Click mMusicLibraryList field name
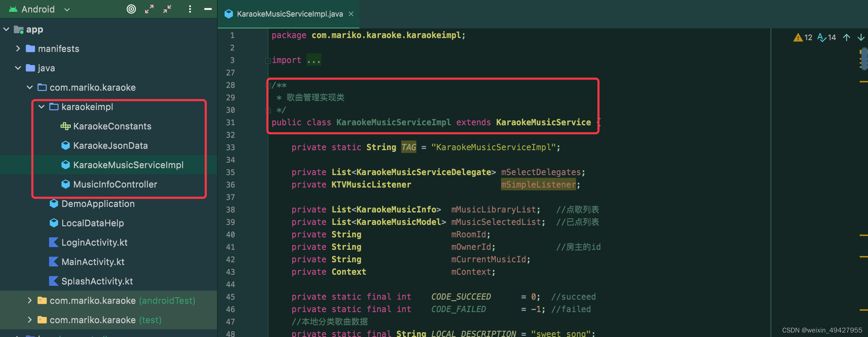The image size is (868, 337). click(x=493, y=210)
